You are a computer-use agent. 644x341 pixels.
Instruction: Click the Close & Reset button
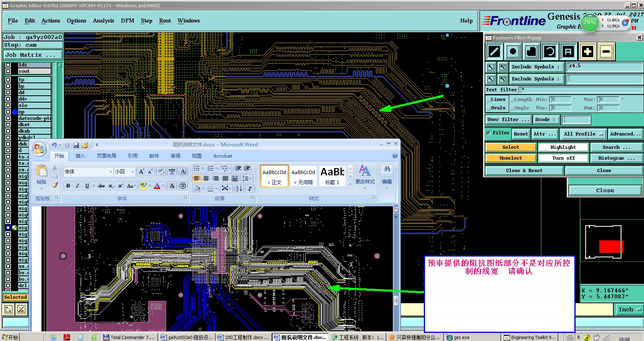pyautogui.click(x=524, y=170)
